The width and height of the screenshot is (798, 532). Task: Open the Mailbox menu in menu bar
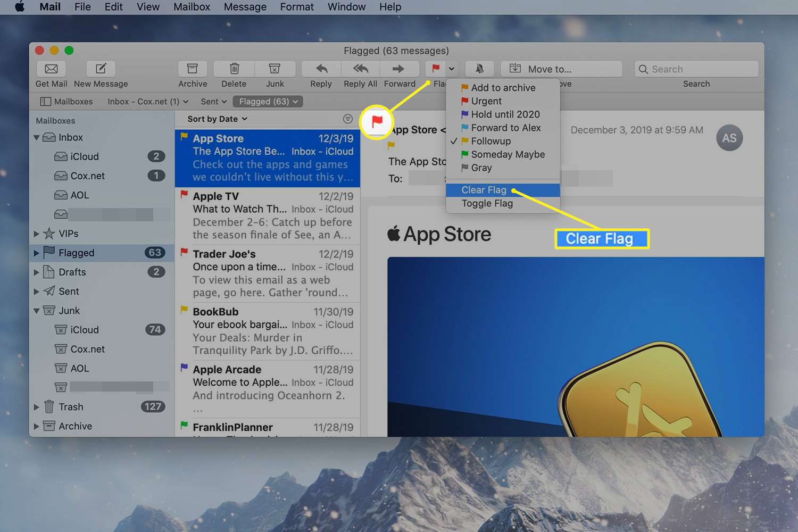[x=192, y=7]
